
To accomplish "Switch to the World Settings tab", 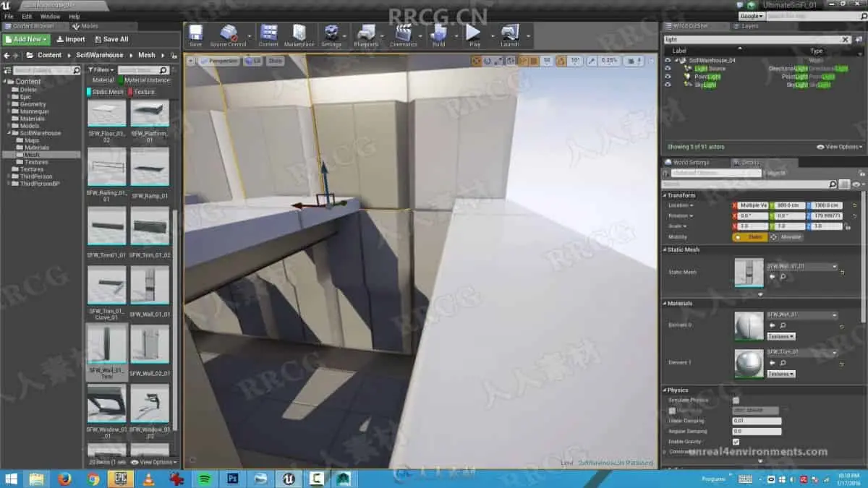I will tap(691, 163).
